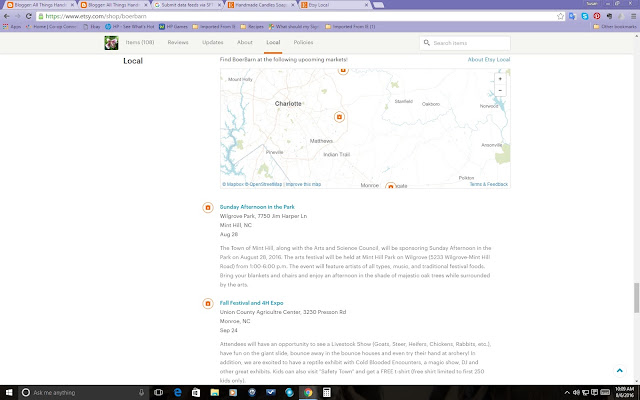The height and width of the screenshot is (400, 640).
Task: Open Fall Festival and 4H Expo event
Action: click(x=251, y=303)
